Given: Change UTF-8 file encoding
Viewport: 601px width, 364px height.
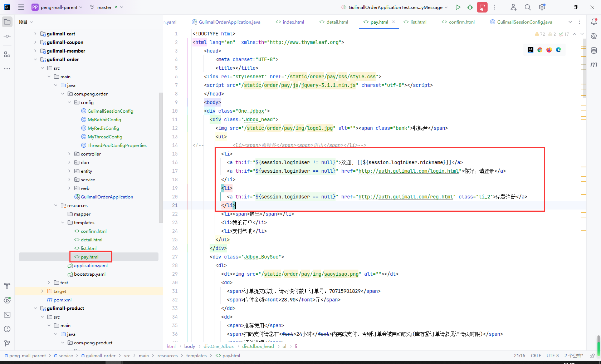Looking at the screenshot, I should coord(553,356).
